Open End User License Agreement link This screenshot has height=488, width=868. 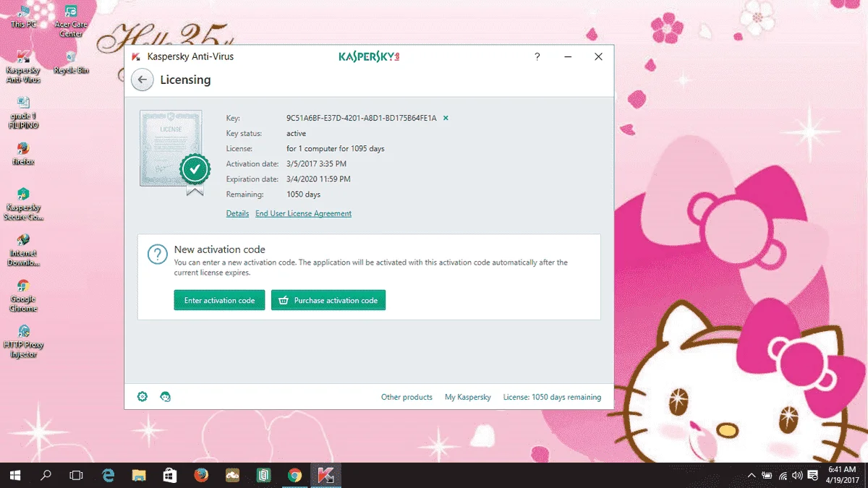303,214
